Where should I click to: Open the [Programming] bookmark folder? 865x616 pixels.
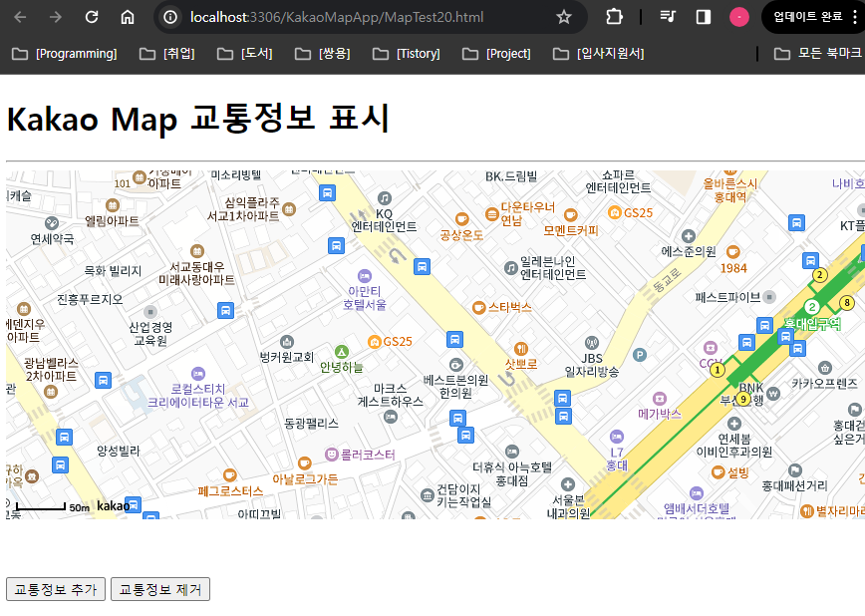coord(65,54)
